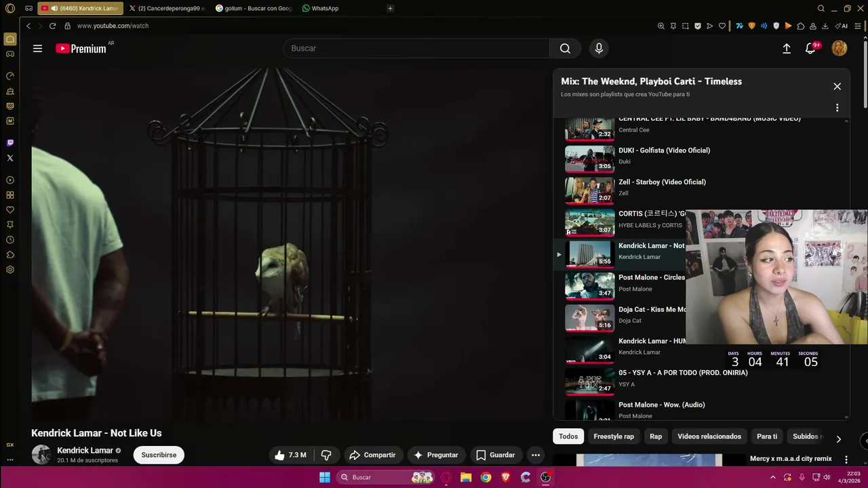Play Post Malone - Wow. (Audio) from mix

tap(661, 405)
